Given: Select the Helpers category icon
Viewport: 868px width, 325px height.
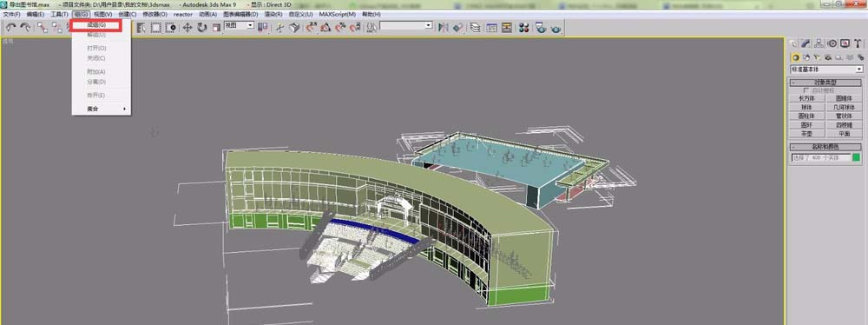Looking at the screenshot, I should (x=838, y=57).
